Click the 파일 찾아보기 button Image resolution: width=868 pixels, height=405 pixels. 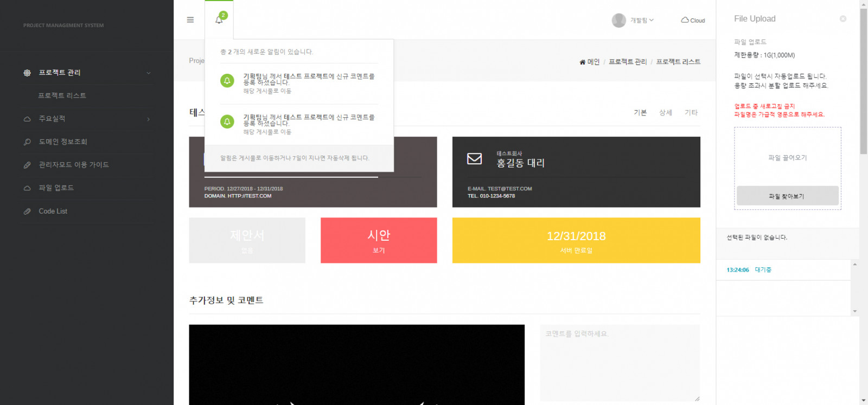click(x=787, y=196)
